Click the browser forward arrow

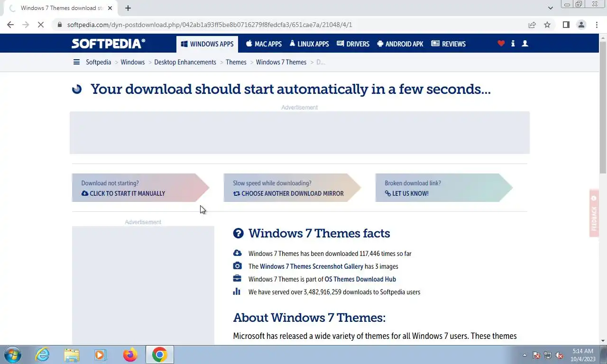[x=26, y=25]
